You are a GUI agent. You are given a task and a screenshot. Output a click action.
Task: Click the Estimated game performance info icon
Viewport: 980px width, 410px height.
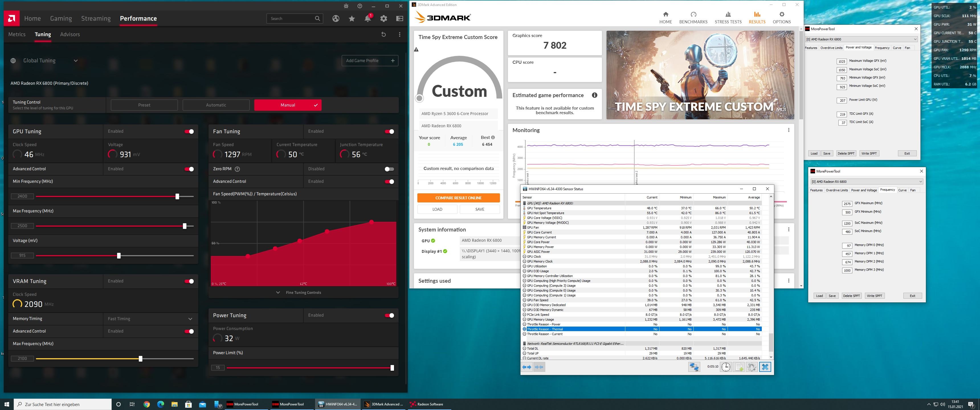coord(594,95)
